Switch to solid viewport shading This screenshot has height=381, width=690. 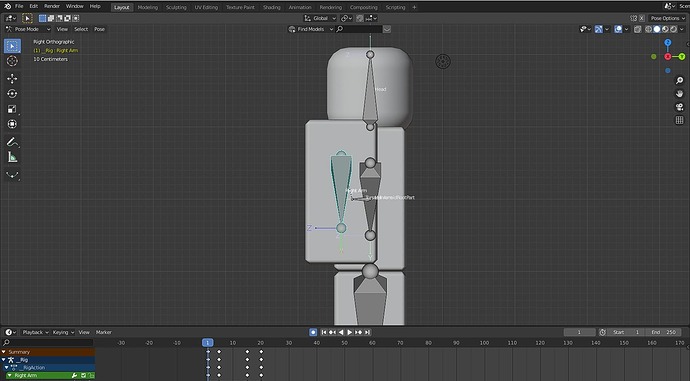(657, 29)
